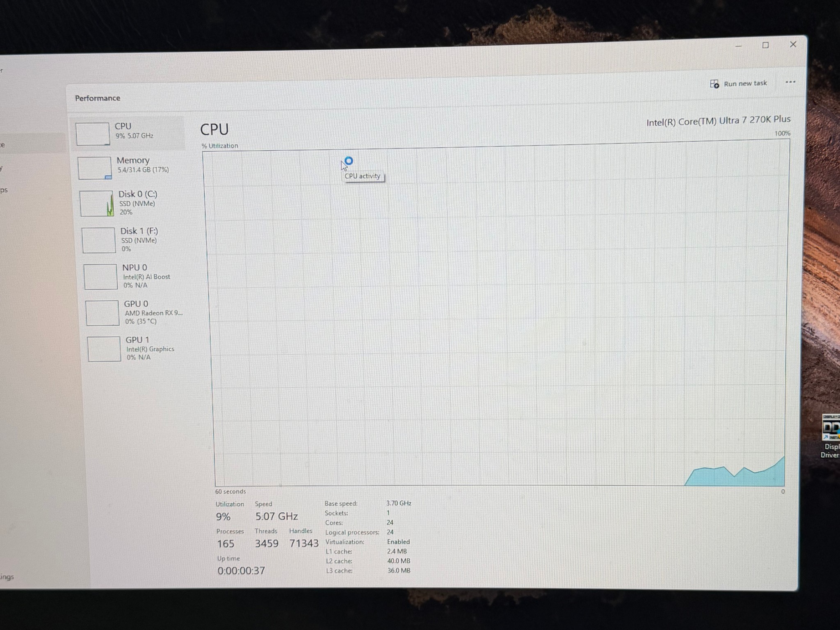Click the Performance page heading
This screenshot has width=840, height=630.
point(98,98)
